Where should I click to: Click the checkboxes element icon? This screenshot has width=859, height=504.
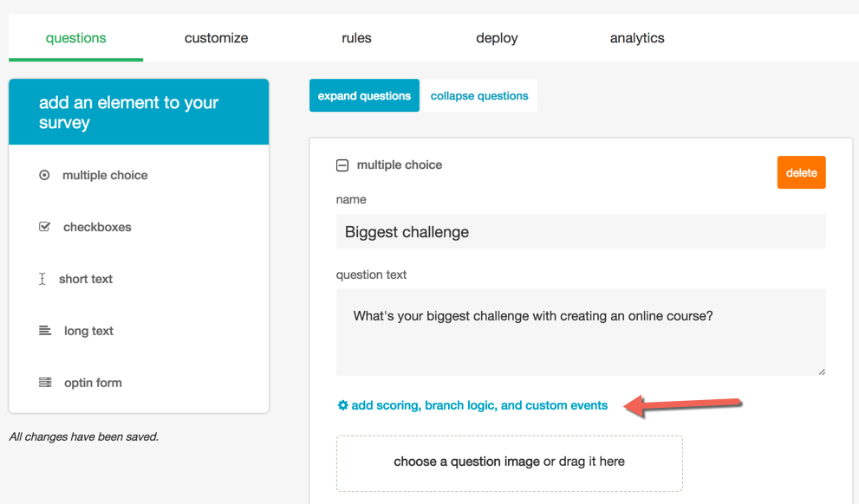pyautogui.click(x=45, y=227)
